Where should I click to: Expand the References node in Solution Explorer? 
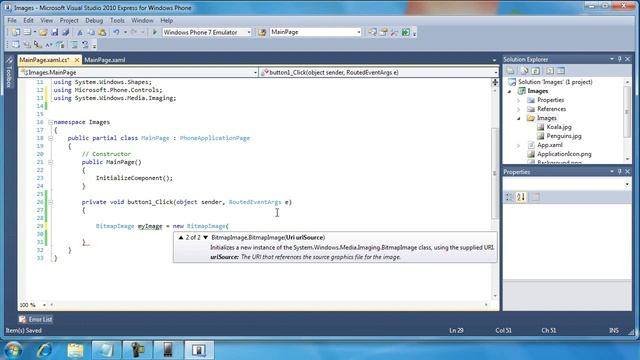point(519,109)
